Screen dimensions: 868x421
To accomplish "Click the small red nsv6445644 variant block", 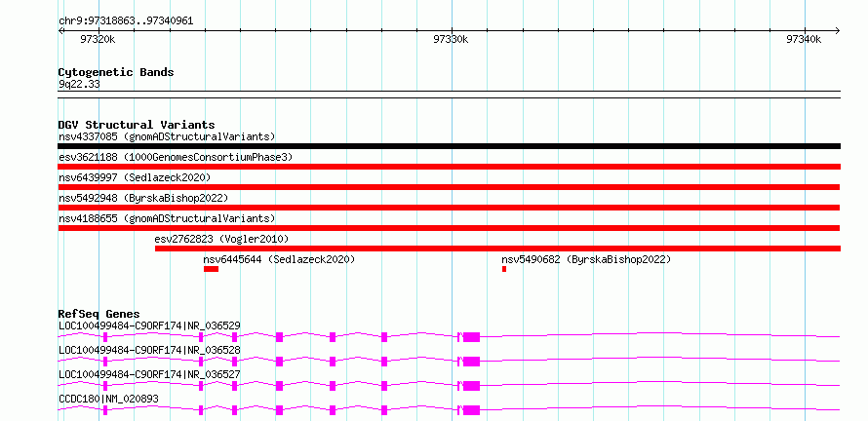I will (211, 269).
